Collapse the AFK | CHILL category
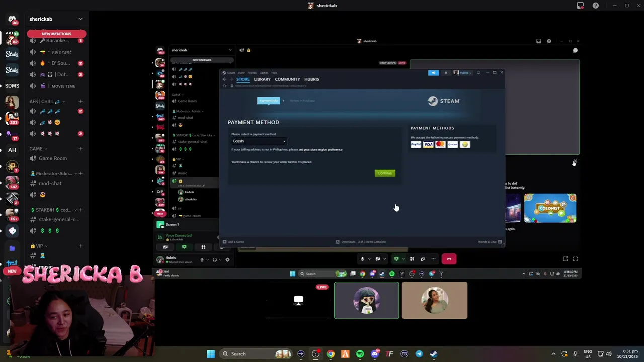 point(47,101)
